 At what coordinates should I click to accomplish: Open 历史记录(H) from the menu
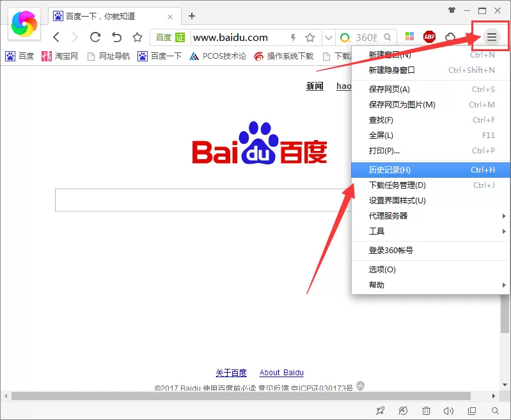coord(432,170)
